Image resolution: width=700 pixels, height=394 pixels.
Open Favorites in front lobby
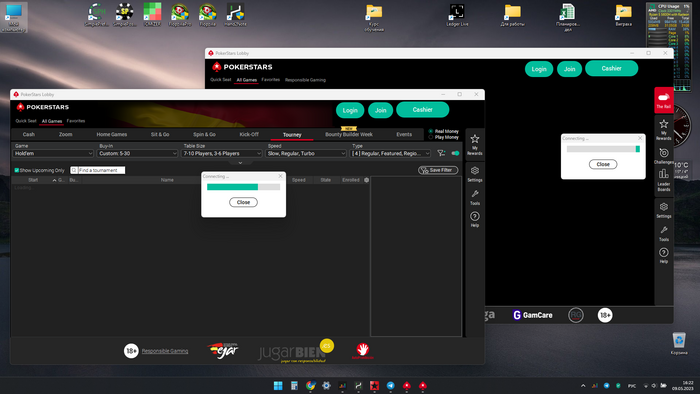(75, 121)
